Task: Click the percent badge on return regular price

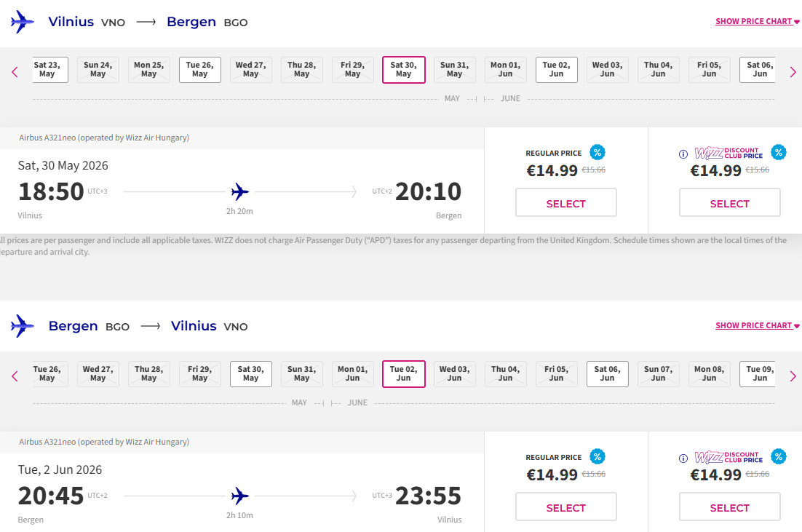Action: (597, 456)
